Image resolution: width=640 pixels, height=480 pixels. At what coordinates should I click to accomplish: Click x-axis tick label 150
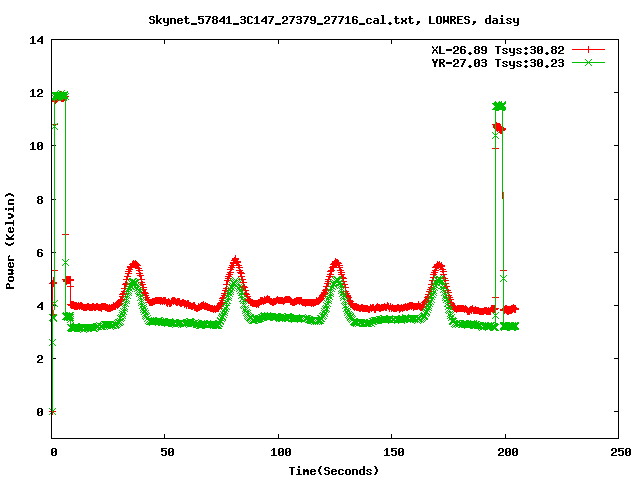click(394, 452)
